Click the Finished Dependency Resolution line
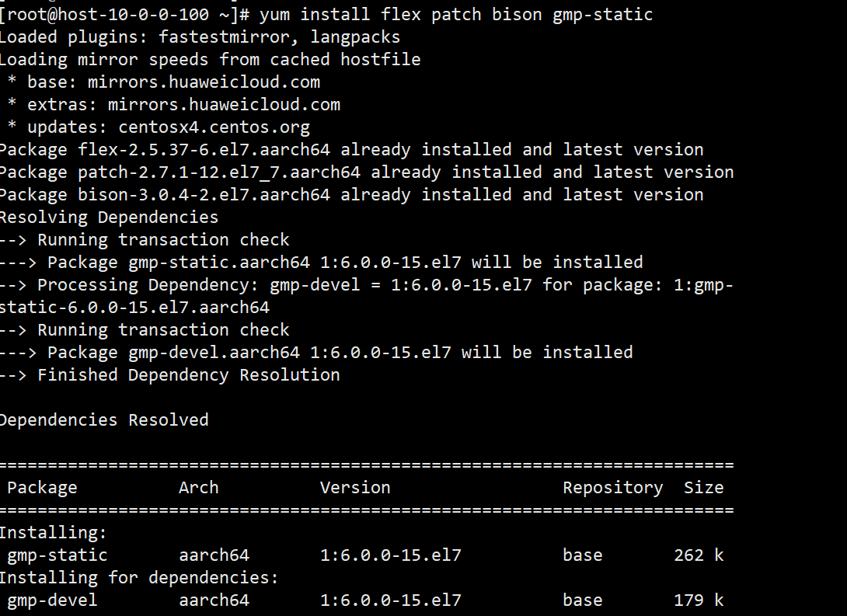The width and height of the screenshot is (847, 616). click(x=170, y=375)
